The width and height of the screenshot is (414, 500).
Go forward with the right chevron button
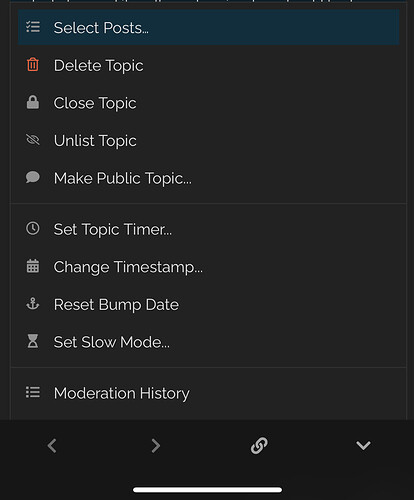coord(156,446)
